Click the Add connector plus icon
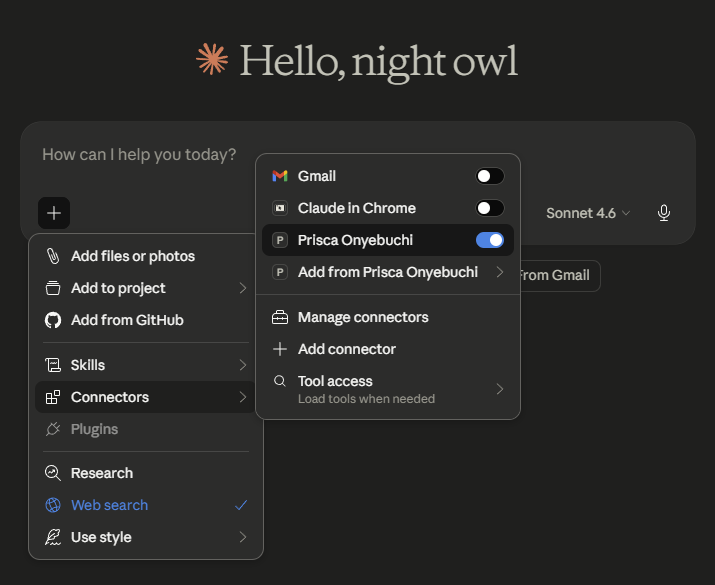The height and width of the screenshot is (585, 715). (280, 349)
